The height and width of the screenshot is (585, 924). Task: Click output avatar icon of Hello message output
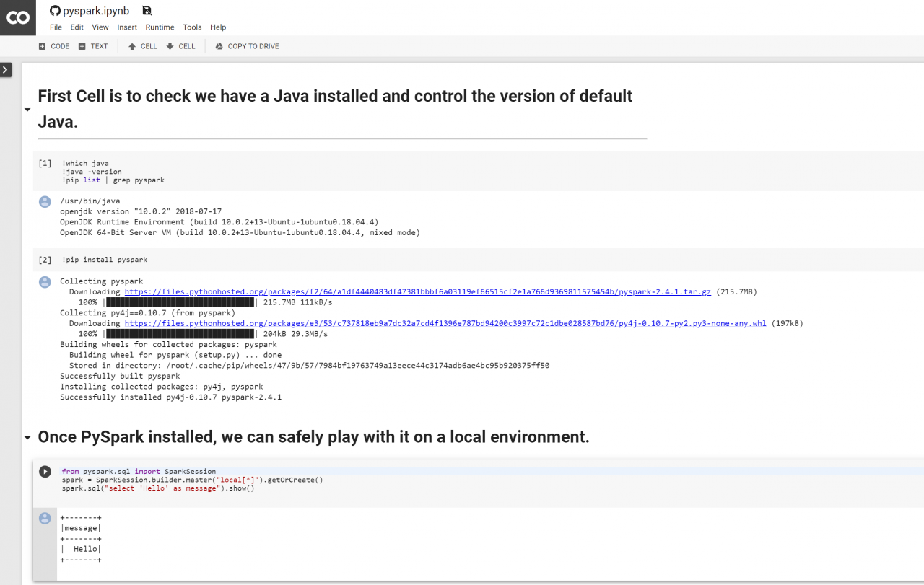(45, 518)
